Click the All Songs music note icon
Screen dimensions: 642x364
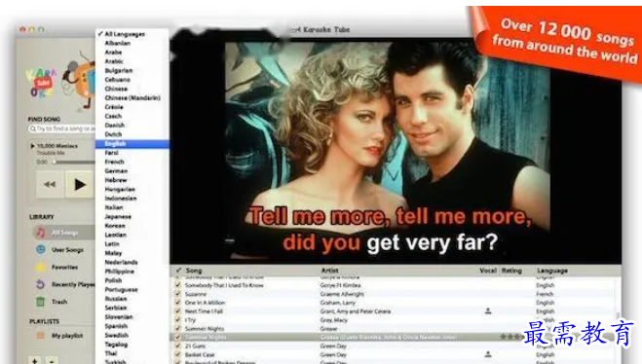(x=40, y=233)
